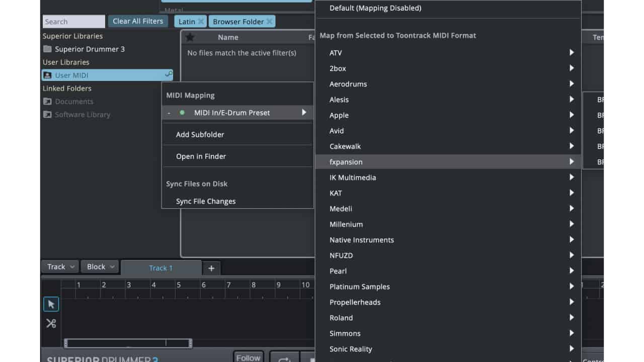The image size is (644, 362).
Task: Open the NFUZD mapping submenu
Action: coord(448,255)
